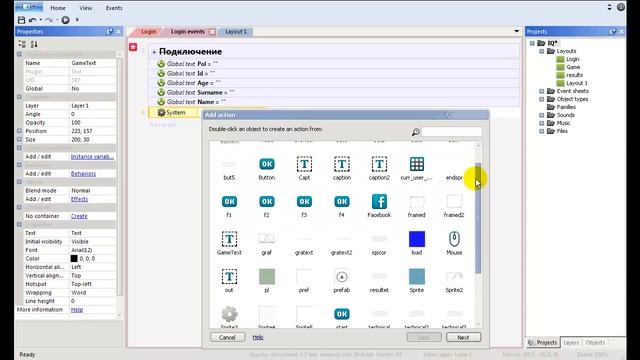The height and width of the screenshot is (360, 640).
Task: Collapse the Подключение event group
Action: pyautogui.click(x=154, y=52)
